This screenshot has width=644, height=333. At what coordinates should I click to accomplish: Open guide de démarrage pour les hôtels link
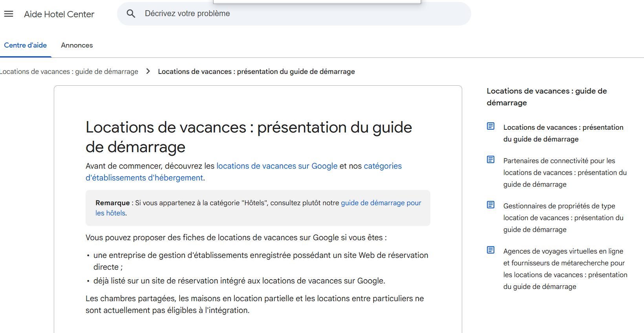[x=381, y=203]
